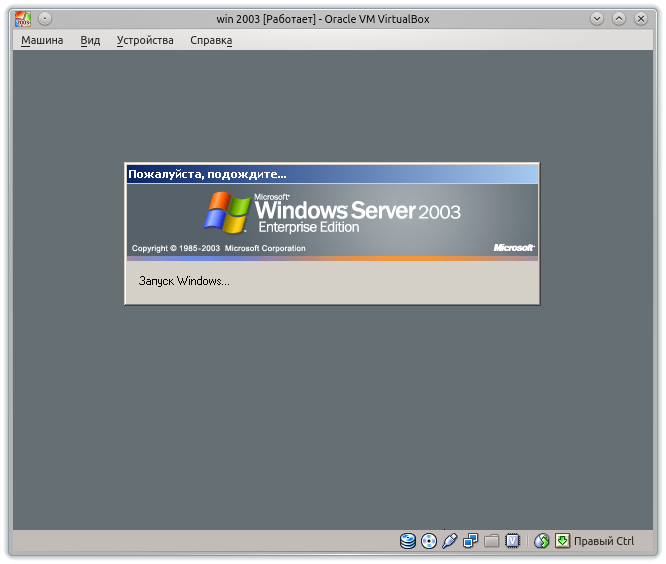666x564 pixels.
Task: Close the VirtualBox window
Action: click(x=641, y=19)
